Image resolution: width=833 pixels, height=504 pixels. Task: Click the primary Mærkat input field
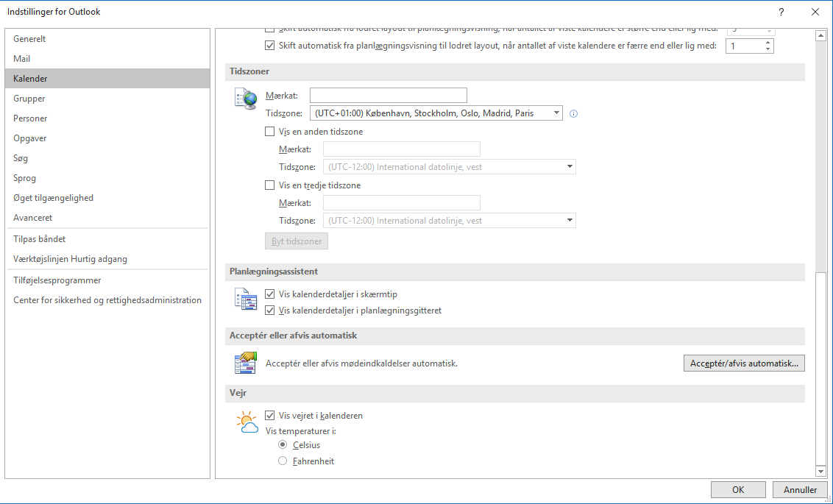pos(389,96)
